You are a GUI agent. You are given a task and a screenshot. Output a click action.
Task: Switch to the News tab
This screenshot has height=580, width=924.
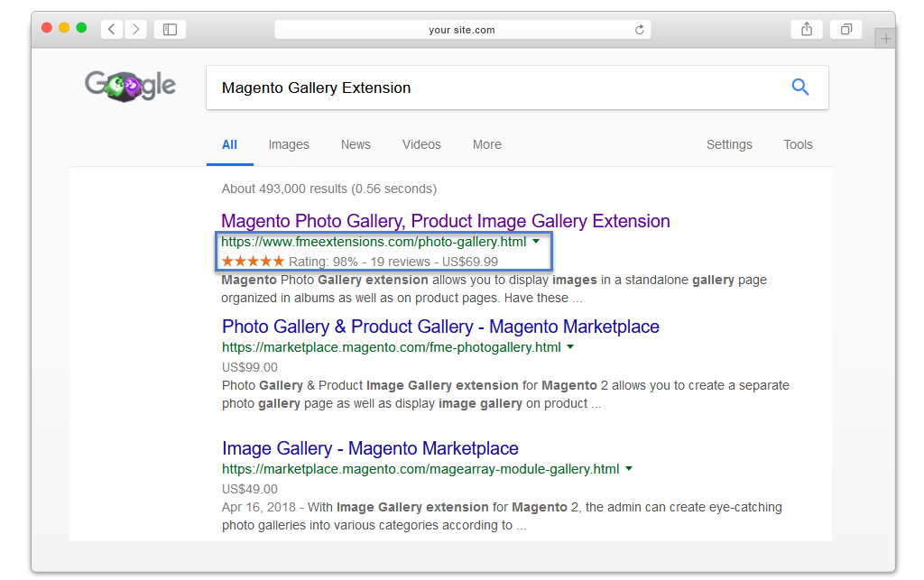356,145
